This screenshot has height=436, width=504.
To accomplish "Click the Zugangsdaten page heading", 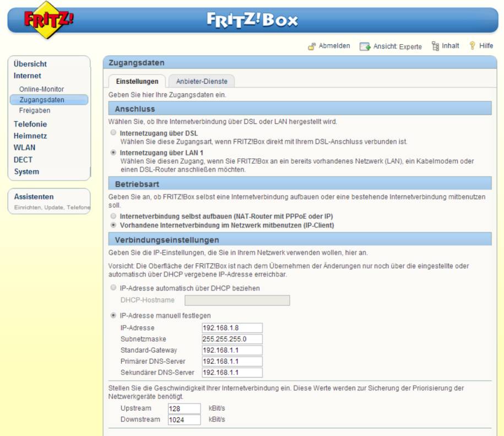I will [137, 63].
